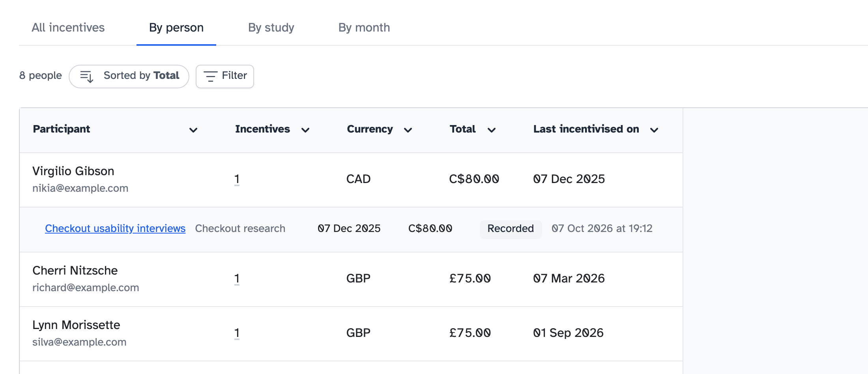
Task: Click the date 01 Sep 2026
Action: (568, 333)
